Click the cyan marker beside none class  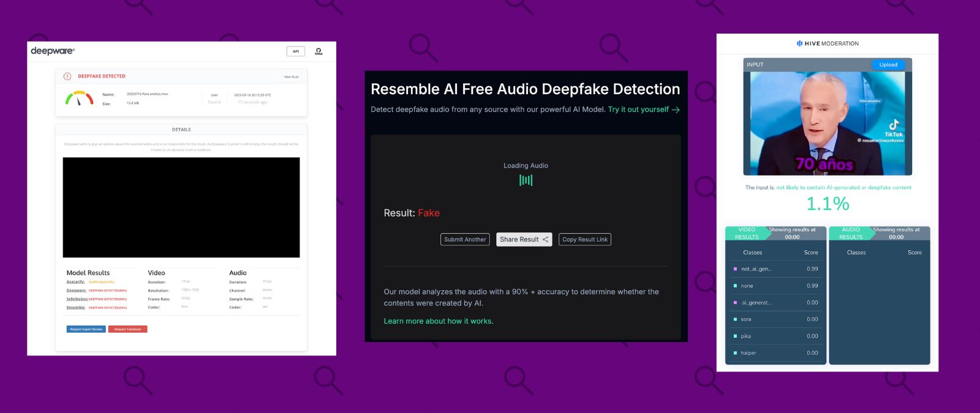(x=735, y=286)
